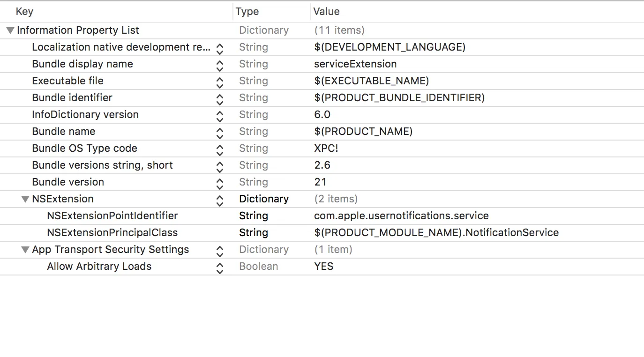Image resolution: width=644 pixels, height=357 pixels.
Task: Collapse the Information Property List root
Action: pyautogui.click(x=10, y=30)
